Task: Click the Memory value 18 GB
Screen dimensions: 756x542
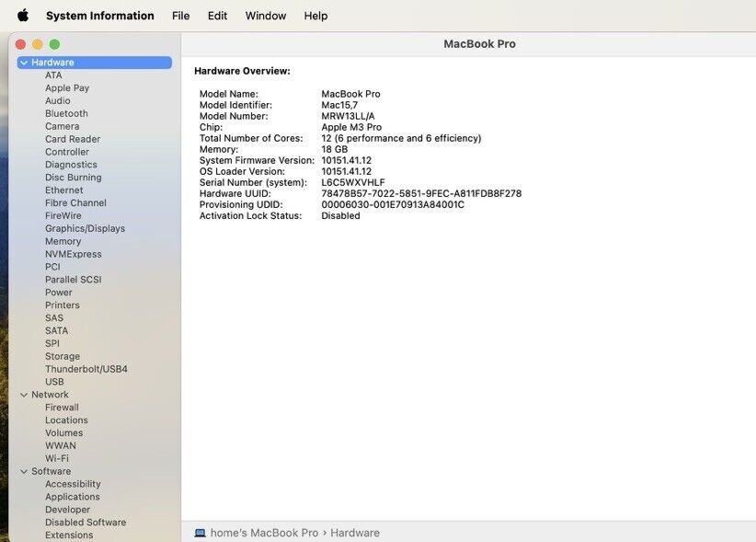Action: [335, 149]
